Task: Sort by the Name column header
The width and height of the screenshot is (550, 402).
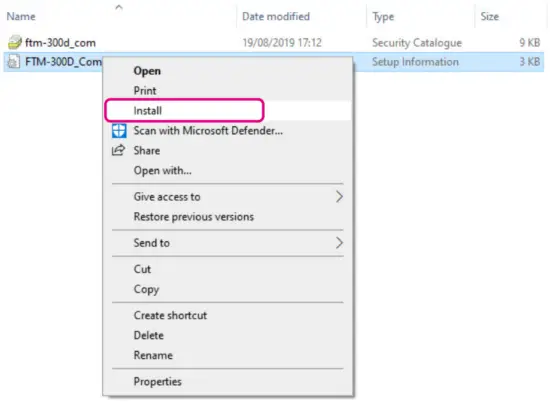Action: tap(21, 16)
